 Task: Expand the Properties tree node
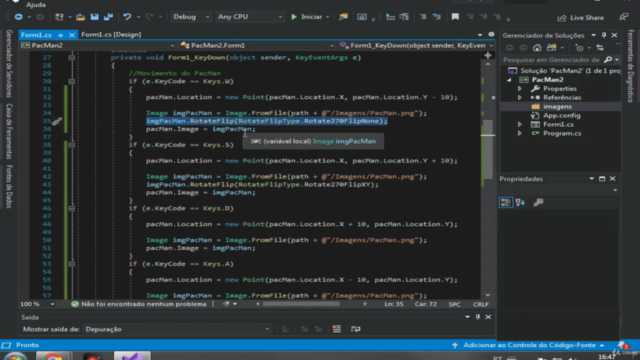(520, 89)
